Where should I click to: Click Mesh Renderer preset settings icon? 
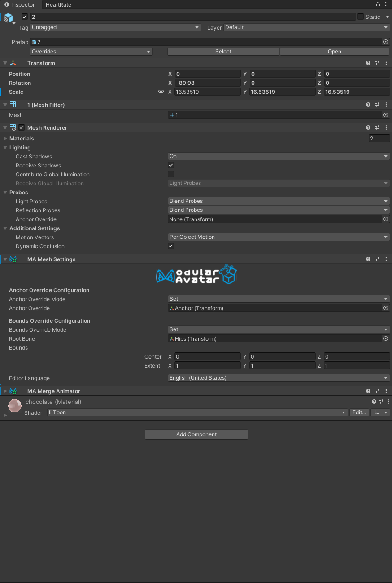coord(377,127)
